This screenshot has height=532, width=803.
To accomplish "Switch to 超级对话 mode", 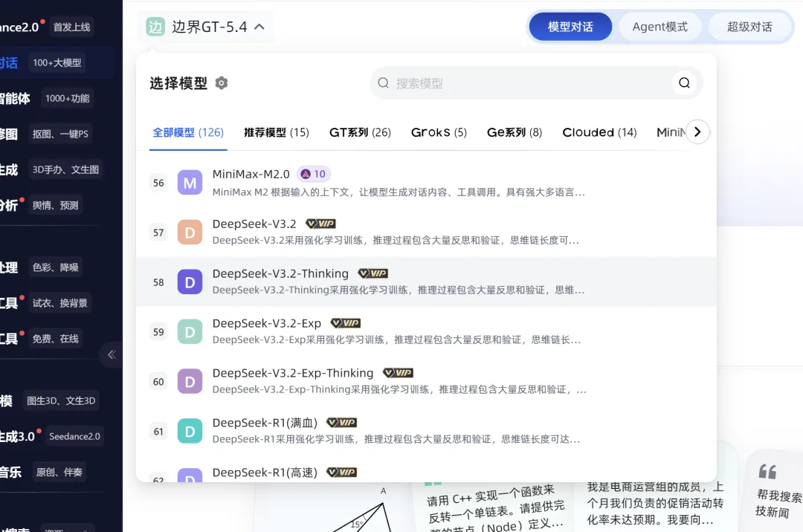I will (x=749, y=27).
